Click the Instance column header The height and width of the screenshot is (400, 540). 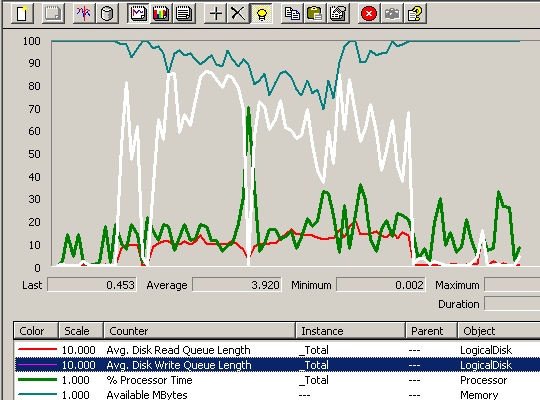pos(350,331)
